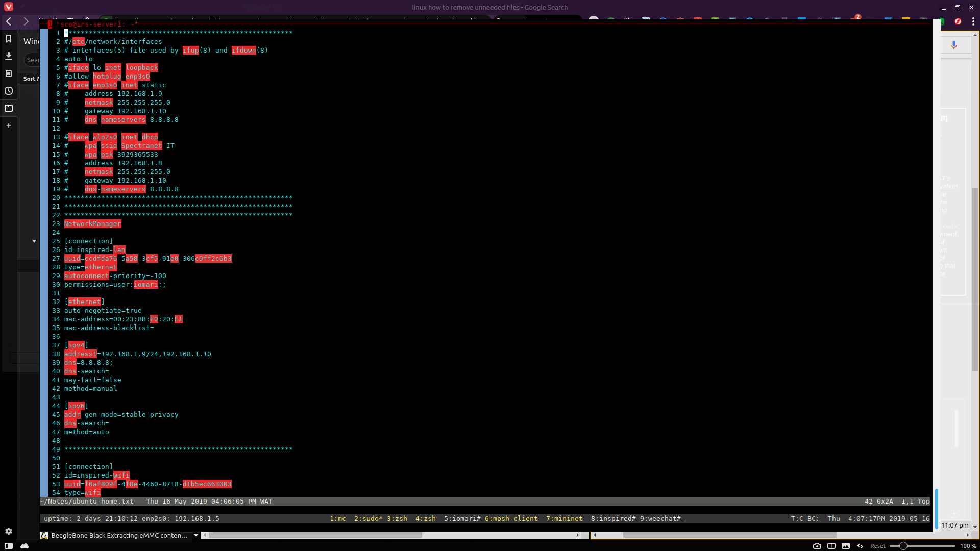Image resolution: width=980 pixels, height=551 pixels.
Task: Click left arrow of left tile's horizontal scrollbar
Action: point(205,535)
